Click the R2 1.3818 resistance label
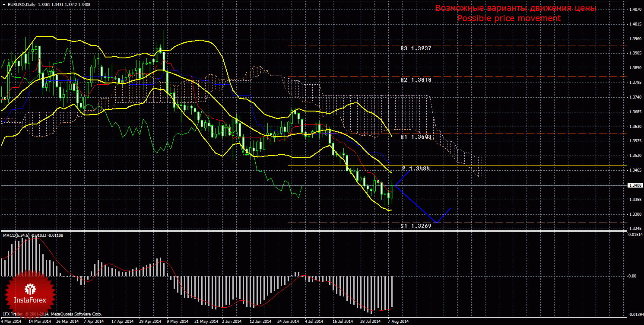Screen dimensions: 644x325 (416, 80)
